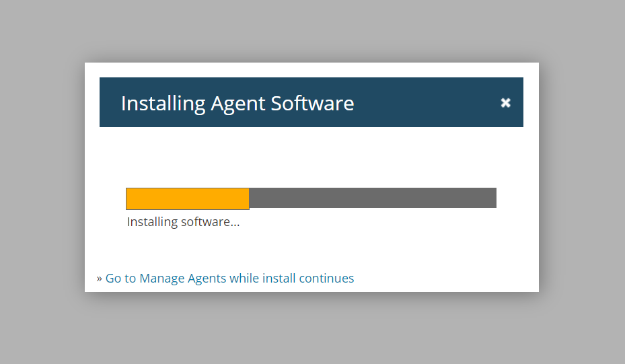
Task: Click "install continues" words in the link
Action: click(x=308, y=278)
